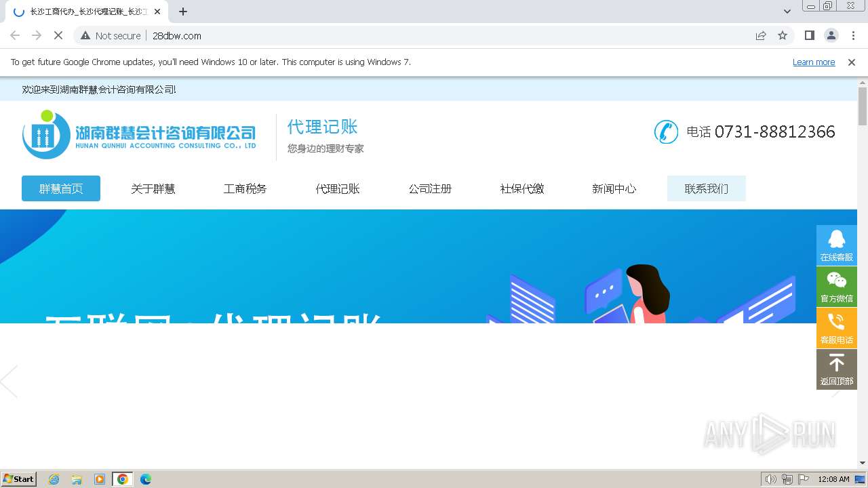Open the 社保代缴 menu item

tap(522, 188)
